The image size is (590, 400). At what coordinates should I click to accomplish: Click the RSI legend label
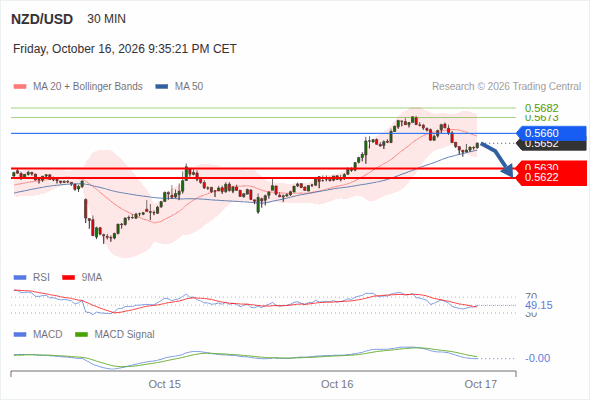(41, 278)
